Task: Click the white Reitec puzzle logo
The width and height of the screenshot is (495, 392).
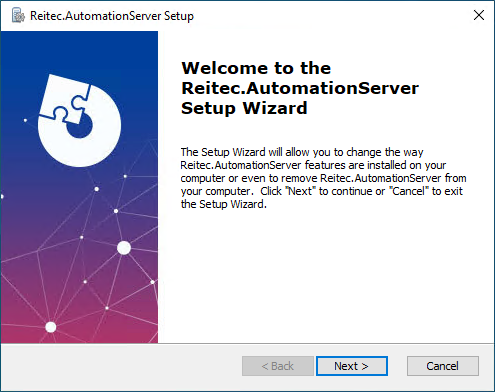Action: [x=79, y=121]
